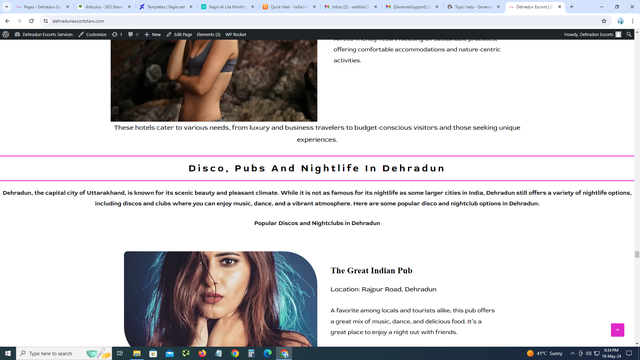
Task: Click the updates counter in admin bar
Action: pyautogui.click(x=117, y=34)
